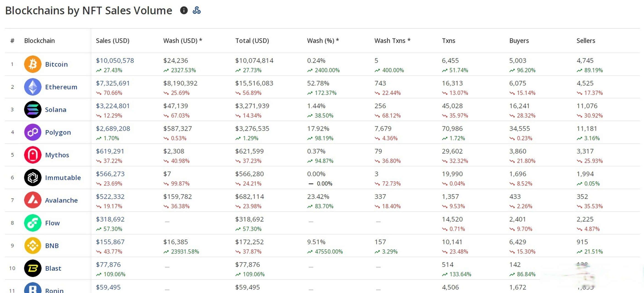Viewport: 644px width, 293px height.
Task: Click the Avalanche logo icon
Action: [33, 200]
